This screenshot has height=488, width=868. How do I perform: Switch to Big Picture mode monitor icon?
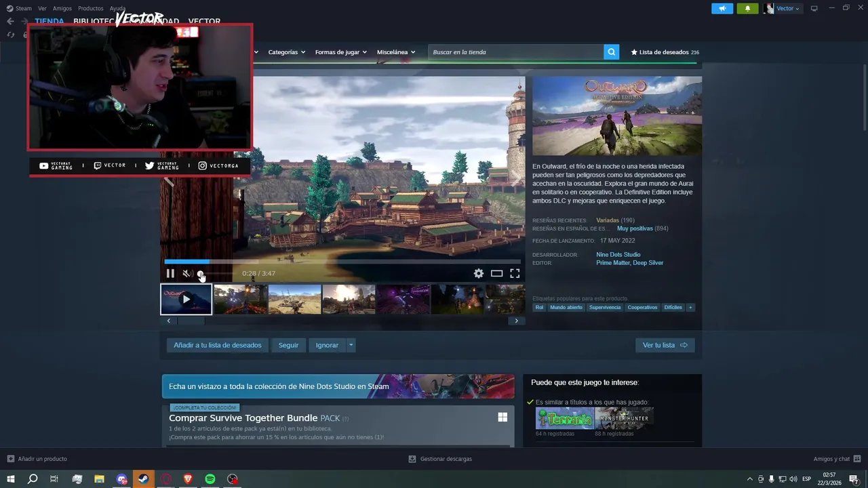click(814, 8)
